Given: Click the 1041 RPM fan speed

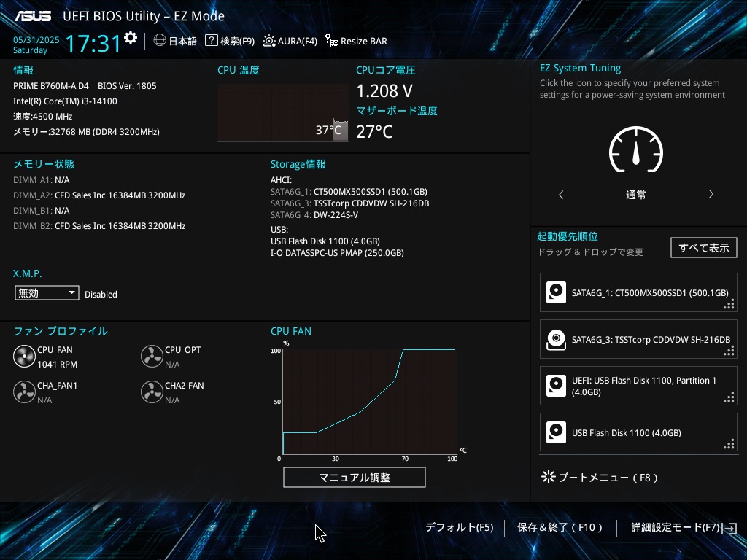Looking at the screenshot, I should click(x=57, y=365).
